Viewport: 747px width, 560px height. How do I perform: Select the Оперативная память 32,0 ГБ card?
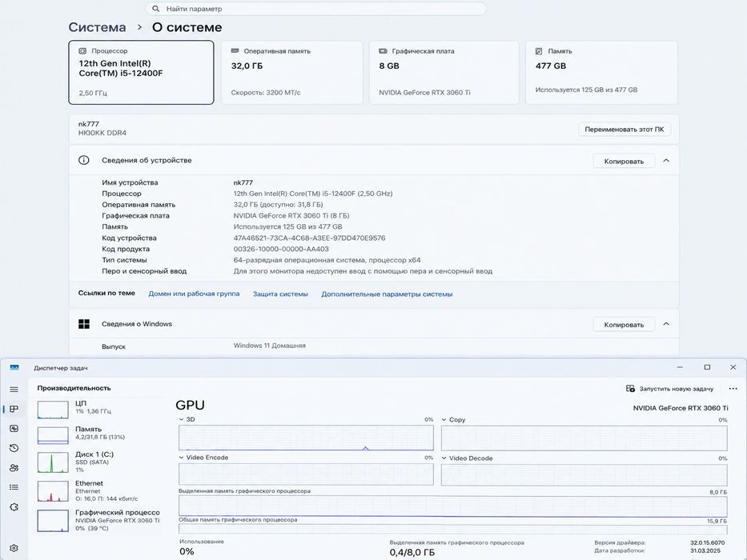pos(291,72)
